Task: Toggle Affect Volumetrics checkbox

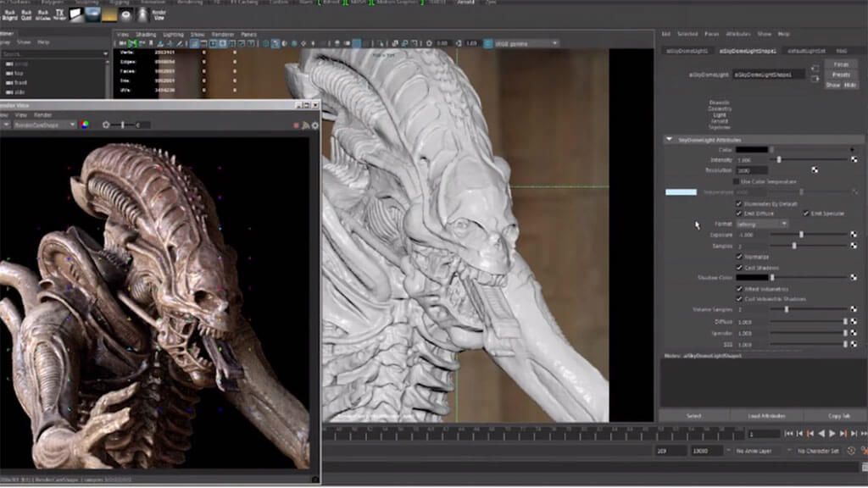Action: click(739, 289)
